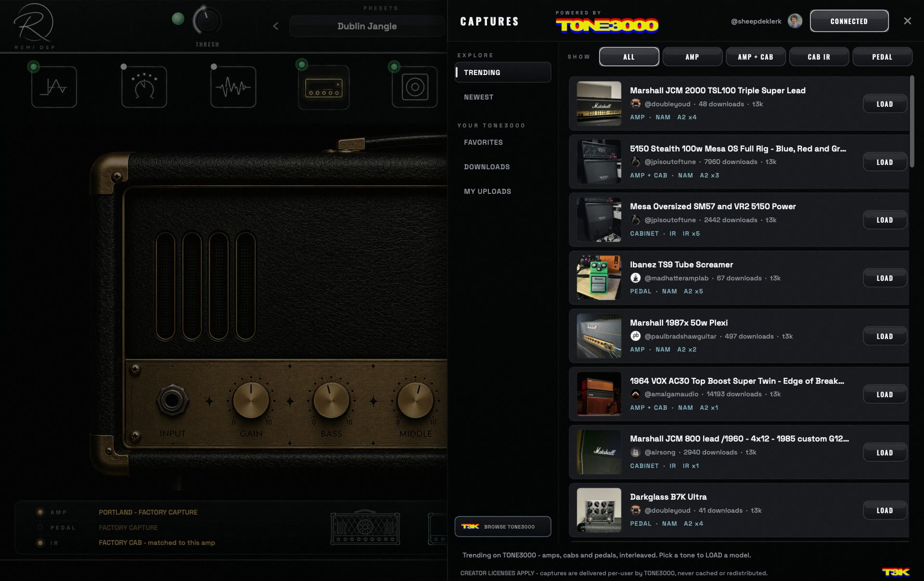The width and height of the screenshot is (924, 581).
Task: Click PORTLAND - FACTORY CAPTURE text
Action: 148,512
